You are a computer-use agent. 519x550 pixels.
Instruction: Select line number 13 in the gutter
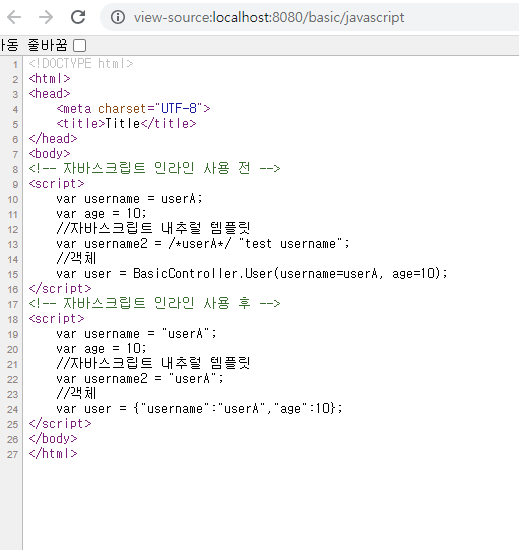pos(13,244)
